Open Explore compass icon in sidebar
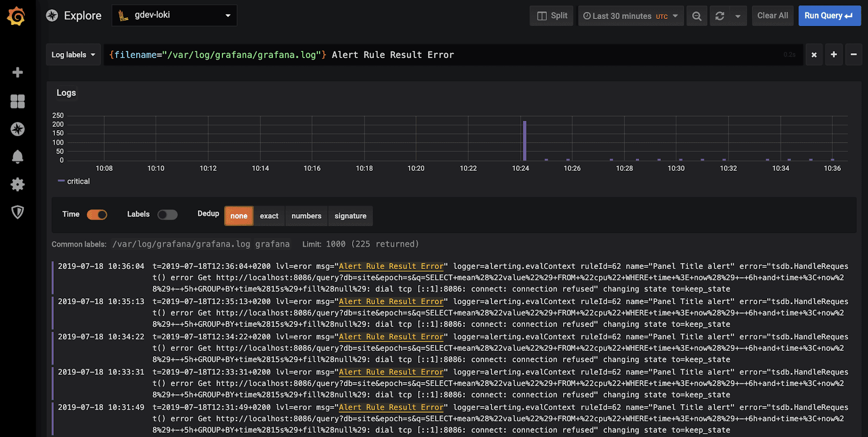This screenshot has height=437, width=868. pos(17,129)
